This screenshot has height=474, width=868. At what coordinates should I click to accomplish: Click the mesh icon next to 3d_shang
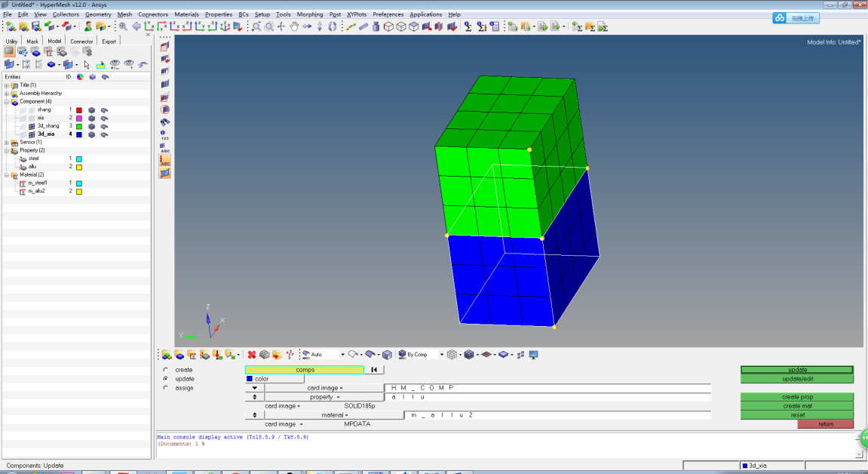pos(91,126)
